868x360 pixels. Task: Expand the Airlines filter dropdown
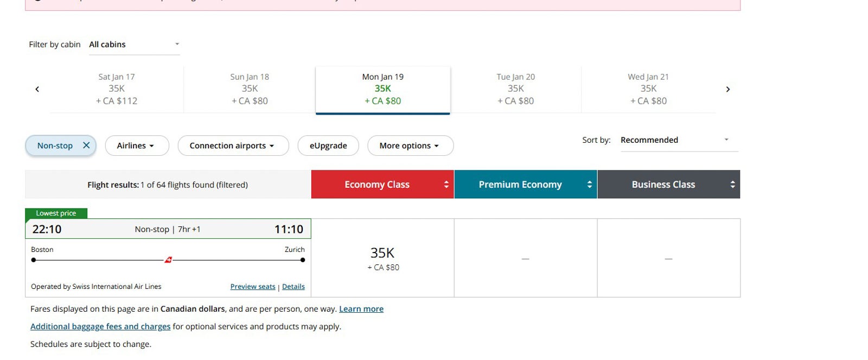[136, 146]
